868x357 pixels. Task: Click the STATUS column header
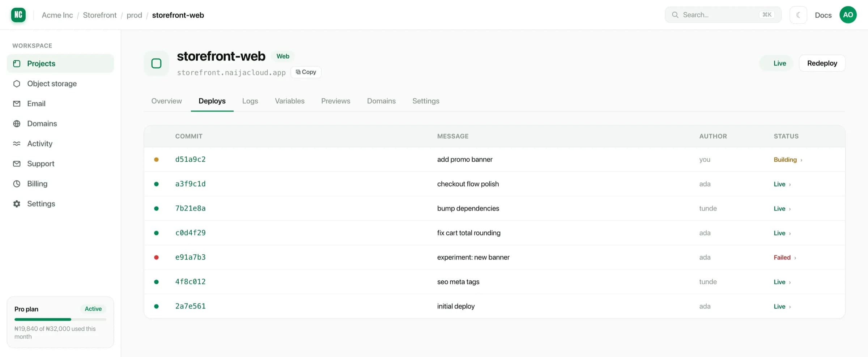[x=786, y=136]
